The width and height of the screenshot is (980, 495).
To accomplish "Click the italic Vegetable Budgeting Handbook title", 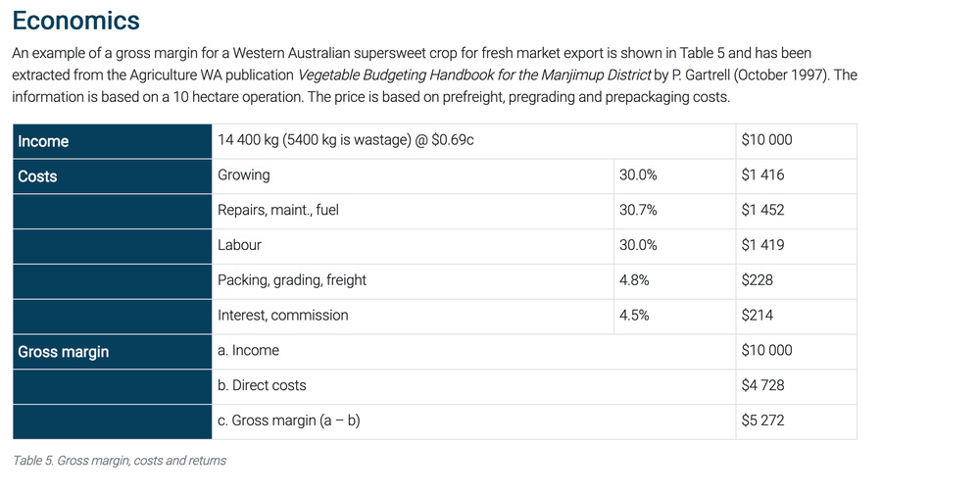I will pos(473,74).
